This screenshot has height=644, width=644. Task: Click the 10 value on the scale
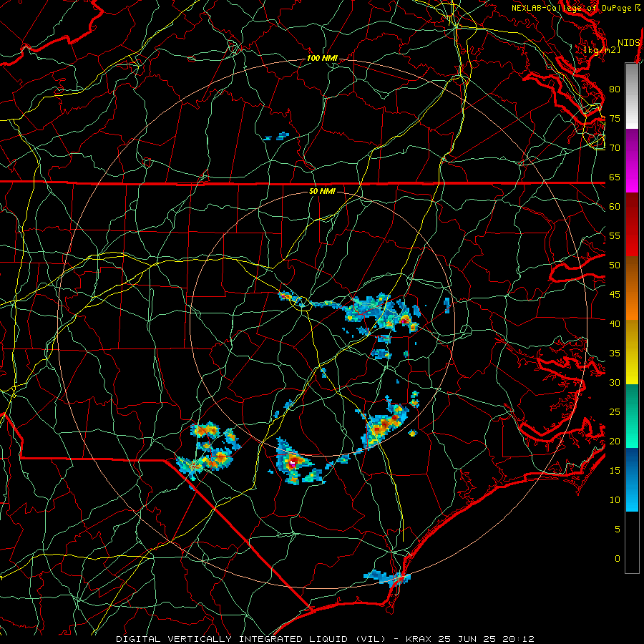click(615, 500)
